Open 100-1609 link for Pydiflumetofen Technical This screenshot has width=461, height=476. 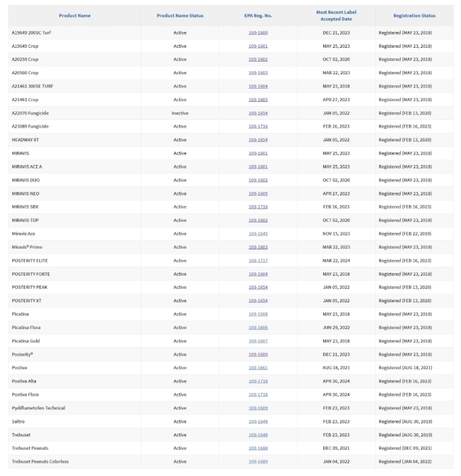point(258,408)
